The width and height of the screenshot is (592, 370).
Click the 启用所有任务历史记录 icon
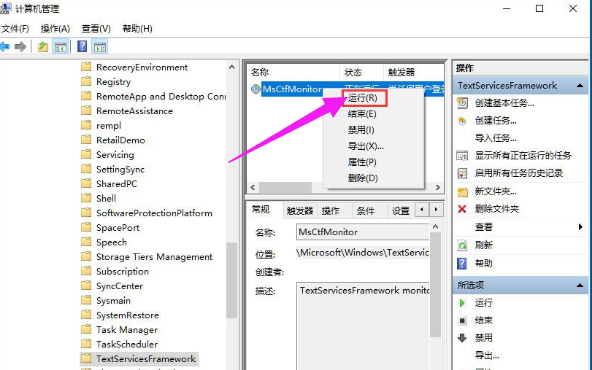[x=462, y=173]
